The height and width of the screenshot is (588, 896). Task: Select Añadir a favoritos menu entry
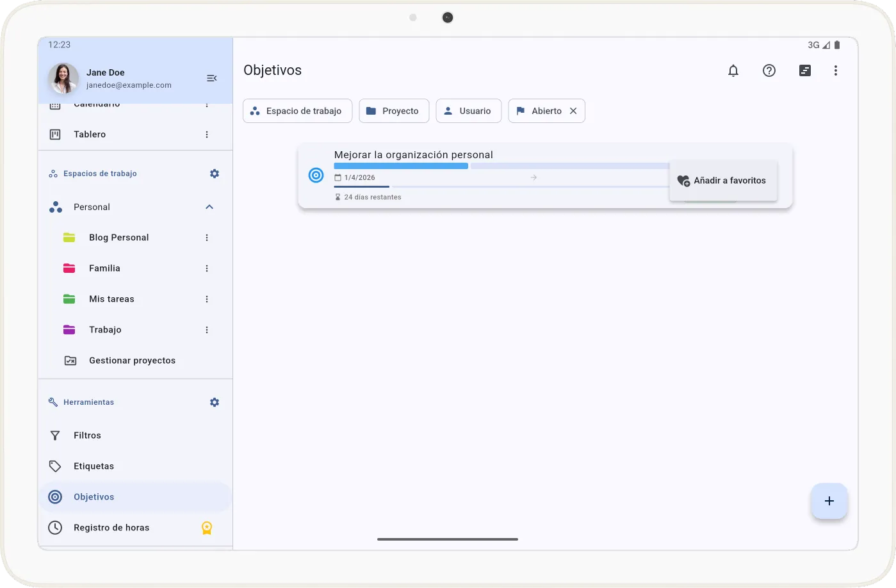tap(723, 181)
